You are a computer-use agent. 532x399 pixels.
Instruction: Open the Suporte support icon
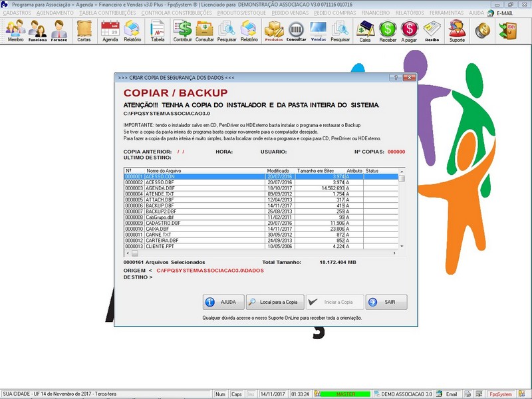(x=457, y=31)
